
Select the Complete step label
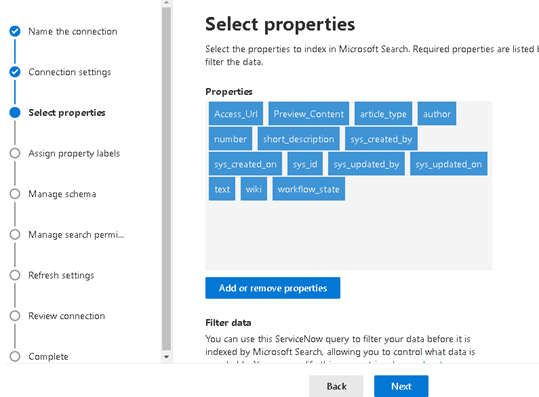coord(48,356)
